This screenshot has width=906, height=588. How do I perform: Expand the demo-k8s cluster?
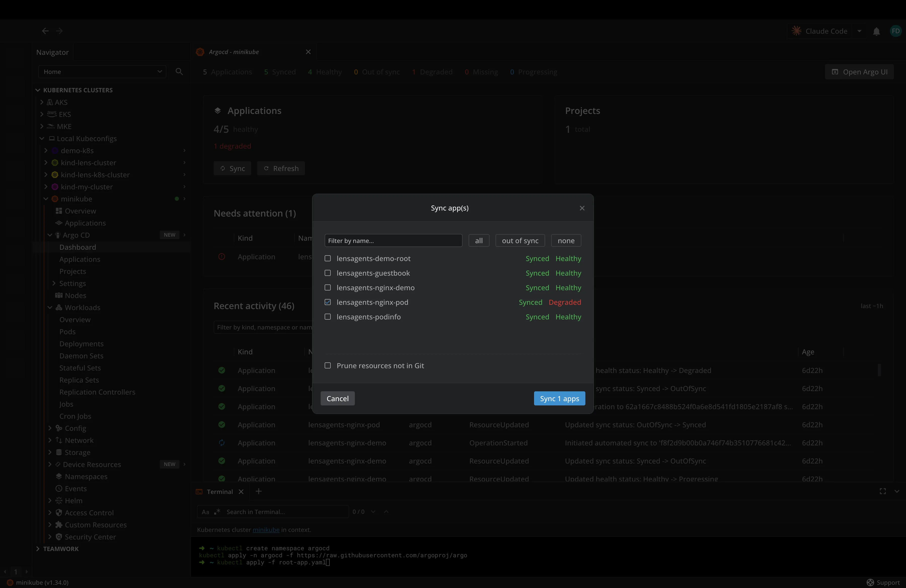[x=46, y=150]
